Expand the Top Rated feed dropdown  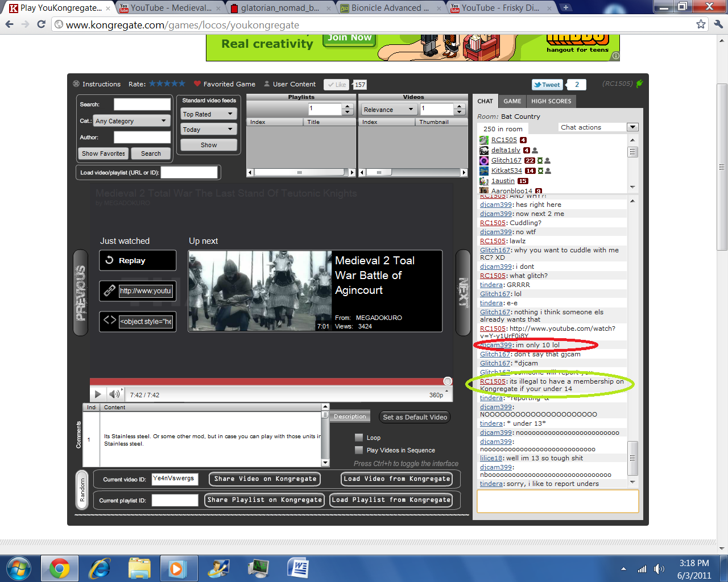(x=208, y=114)
